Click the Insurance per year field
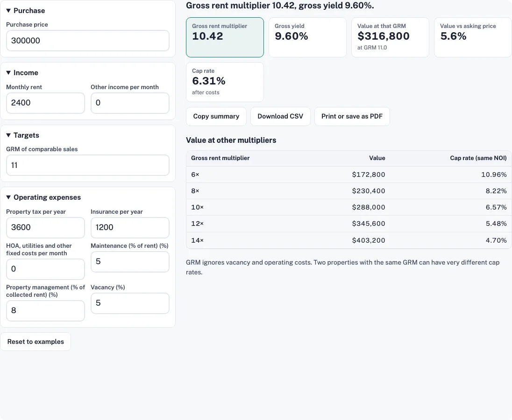 (130, 227)
